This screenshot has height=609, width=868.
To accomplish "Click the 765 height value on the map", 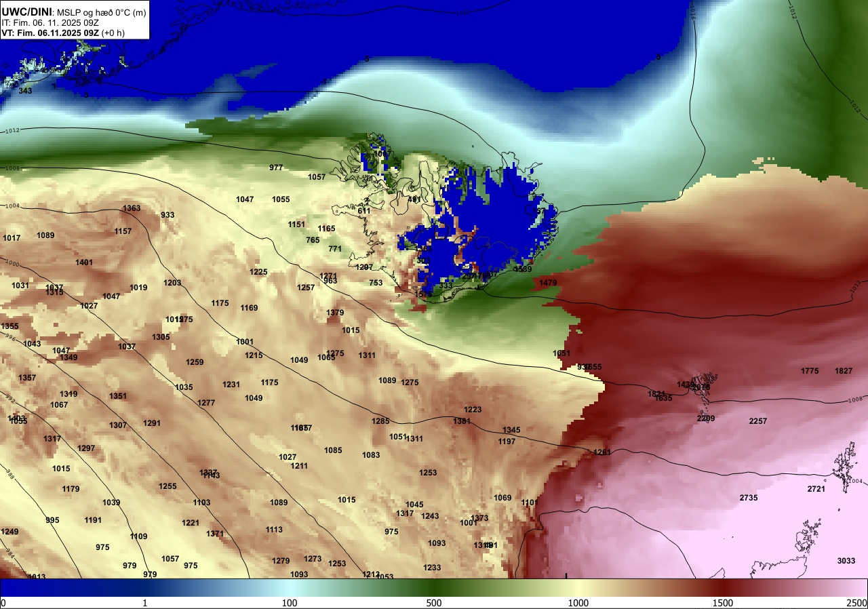I will pos(313,240).
